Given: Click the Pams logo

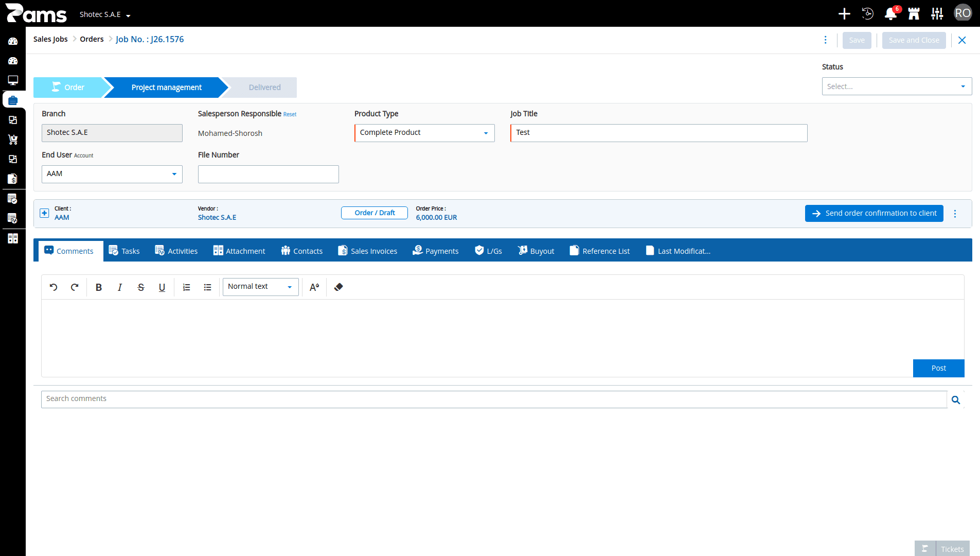Looking at the screenshot, I should [36, 13].
